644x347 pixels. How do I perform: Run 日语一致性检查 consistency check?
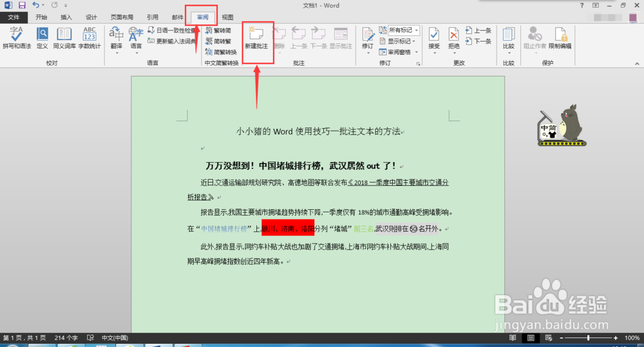[x=172, y=30]
